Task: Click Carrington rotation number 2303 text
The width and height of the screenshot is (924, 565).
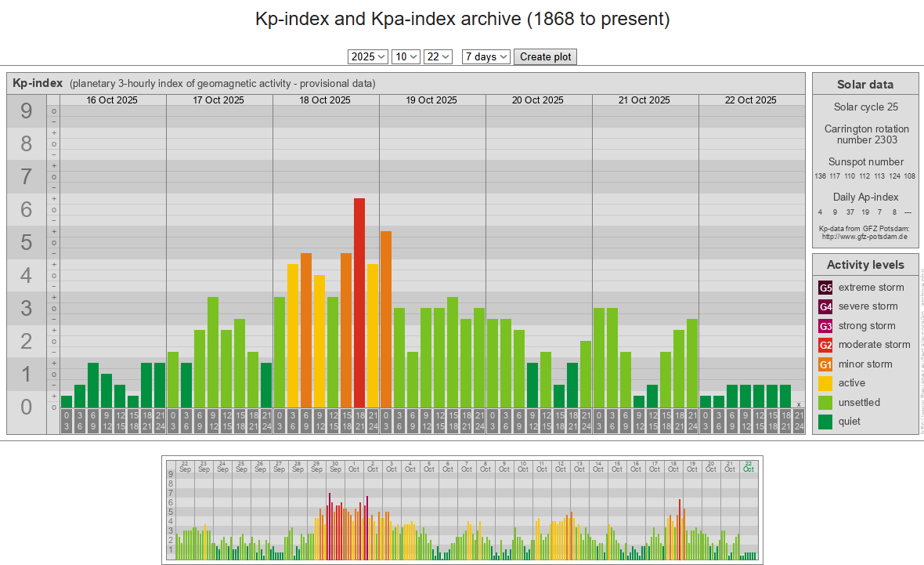Action: tap(866, 135)
